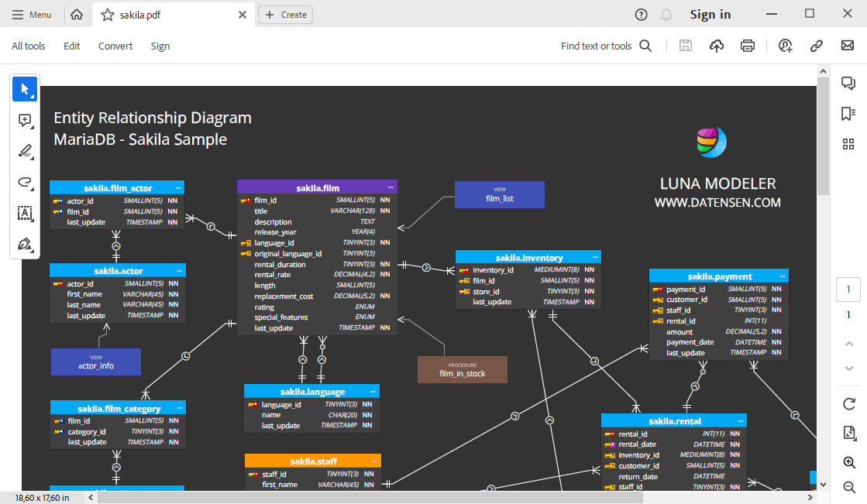Screen dimensions: 867x504
Task: Click the horizontal scrollbar thumb
Action: (370, 497)
